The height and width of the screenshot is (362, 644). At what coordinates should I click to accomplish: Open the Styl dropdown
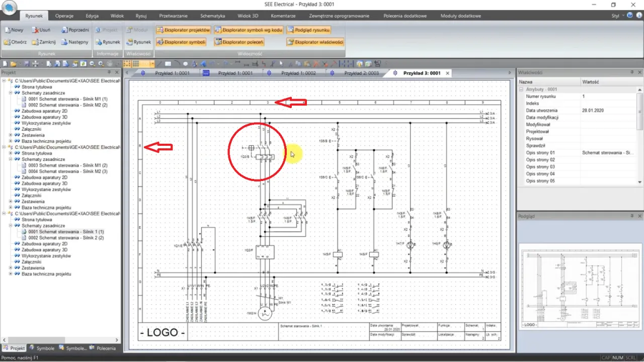(615, 16)
